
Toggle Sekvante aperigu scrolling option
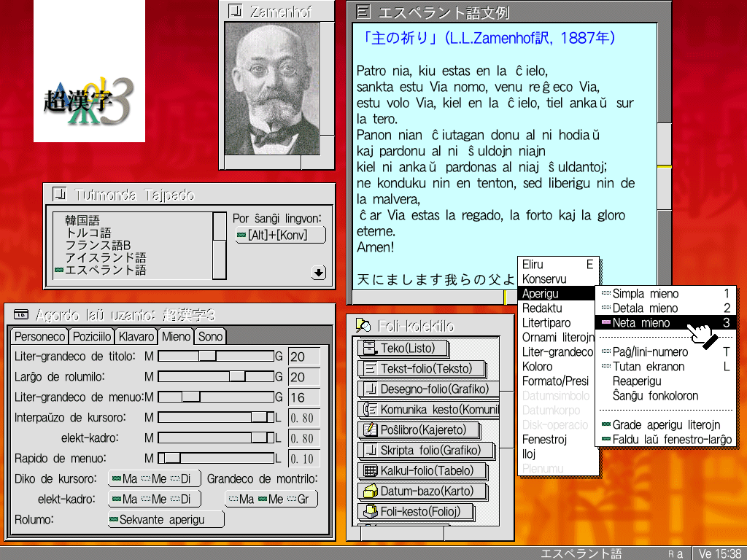coord(166,520)
